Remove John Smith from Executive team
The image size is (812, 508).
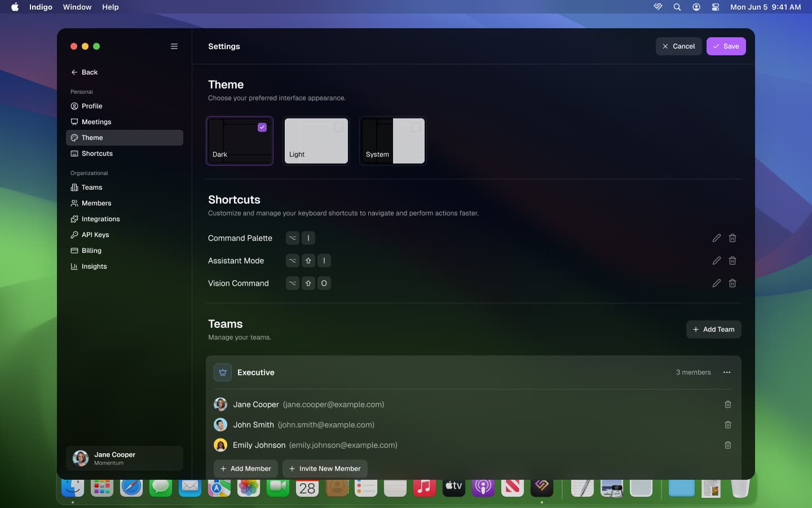[x=727, y=425]
